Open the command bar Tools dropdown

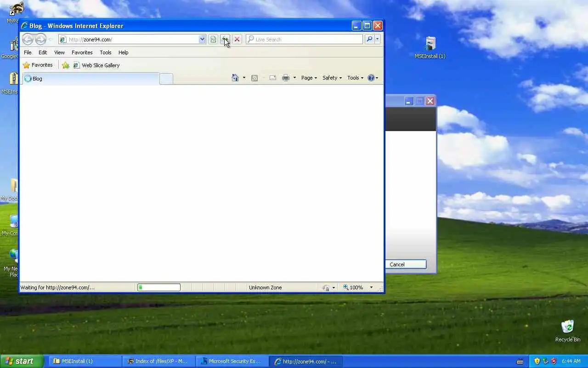point(356,78)
